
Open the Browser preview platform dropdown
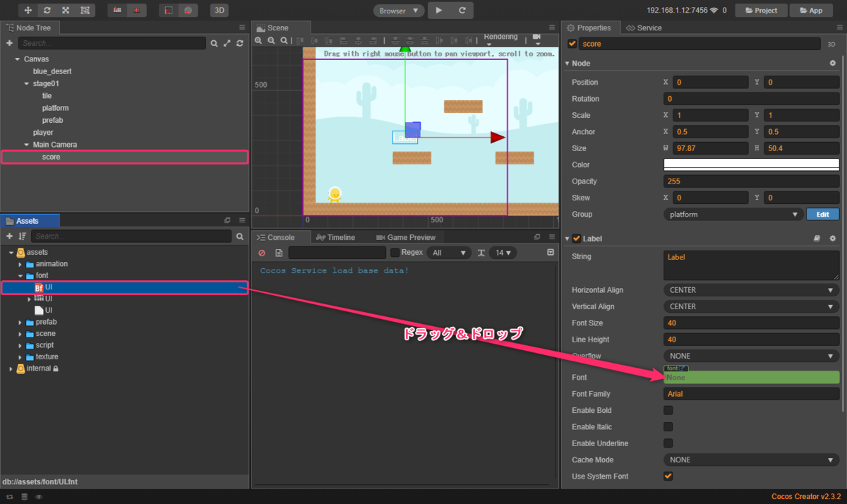click(399, 11)
